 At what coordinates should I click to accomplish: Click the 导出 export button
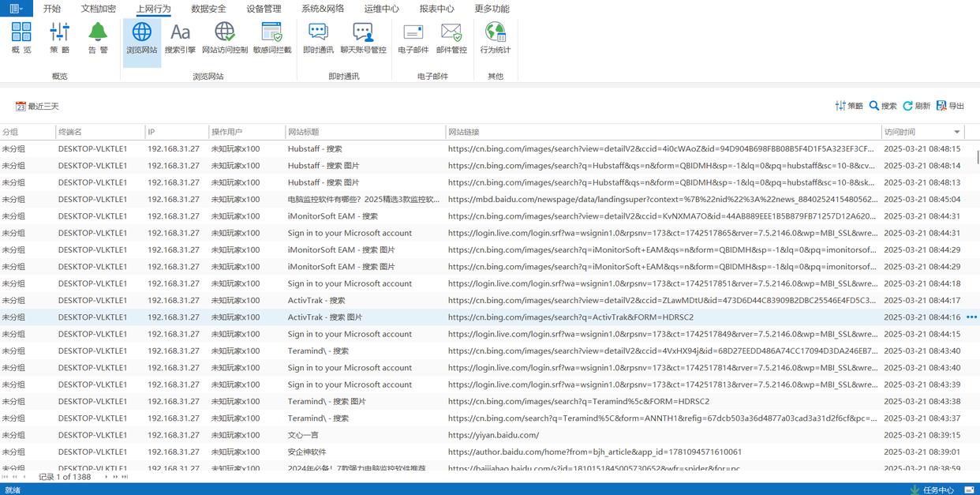(950, 106)
